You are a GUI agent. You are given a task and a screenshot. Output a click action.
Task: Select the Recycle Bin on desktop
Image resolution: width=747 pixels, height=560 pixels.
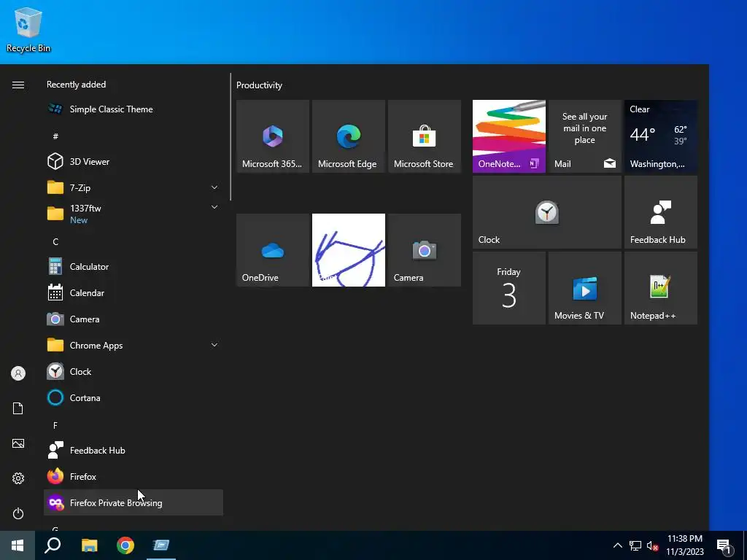point(28,30)
